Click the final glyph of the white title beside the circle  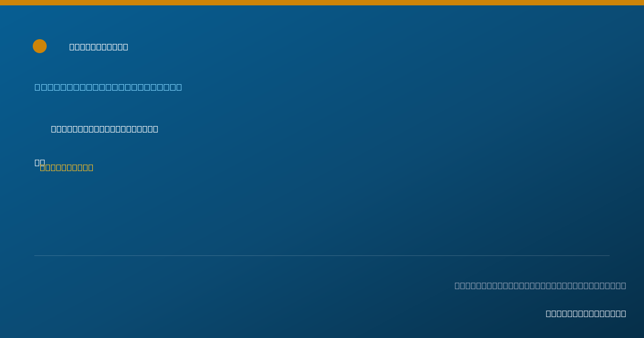[x=126, y=47]
